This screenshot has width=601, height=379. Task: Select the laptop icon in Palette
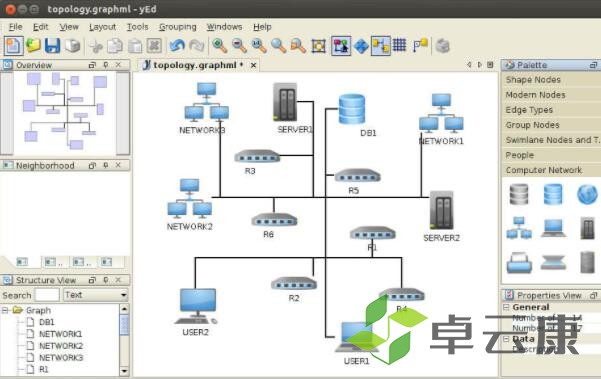[x=553, y=228]
